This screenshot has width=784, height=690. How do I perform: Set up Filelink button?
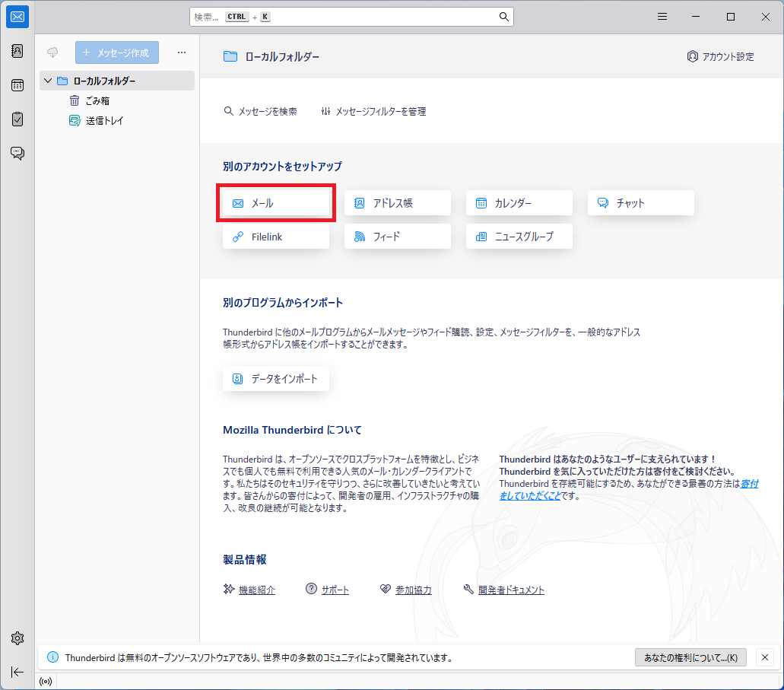pyautogui.click(x=276, y=237)
